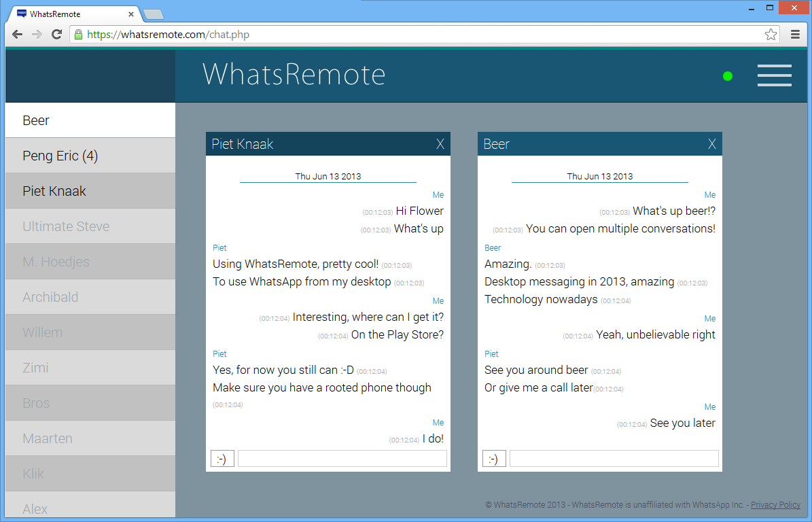The height and width of the screenshot is (522, 812).
Task: Click message 'On the Play Store?'
Action: tap(398, 334)
